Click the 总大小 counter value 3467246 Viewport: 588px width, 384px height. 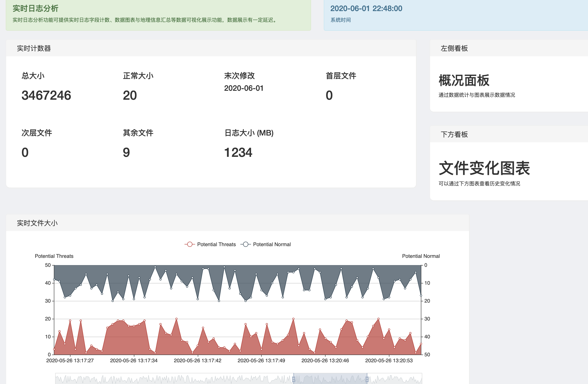(x=46, y=95)
